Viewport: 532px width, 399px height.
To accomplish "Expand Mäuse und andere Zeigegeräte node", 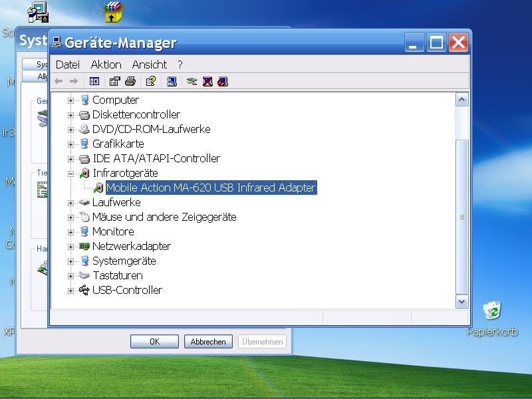I will coord(70,217).
